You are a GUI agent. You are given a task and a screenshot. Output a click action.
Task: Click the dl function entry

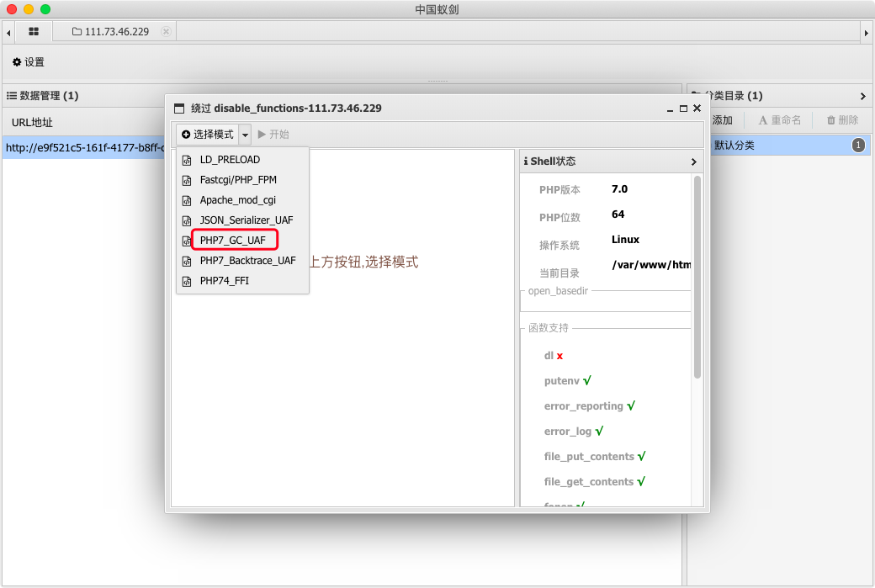554,355
